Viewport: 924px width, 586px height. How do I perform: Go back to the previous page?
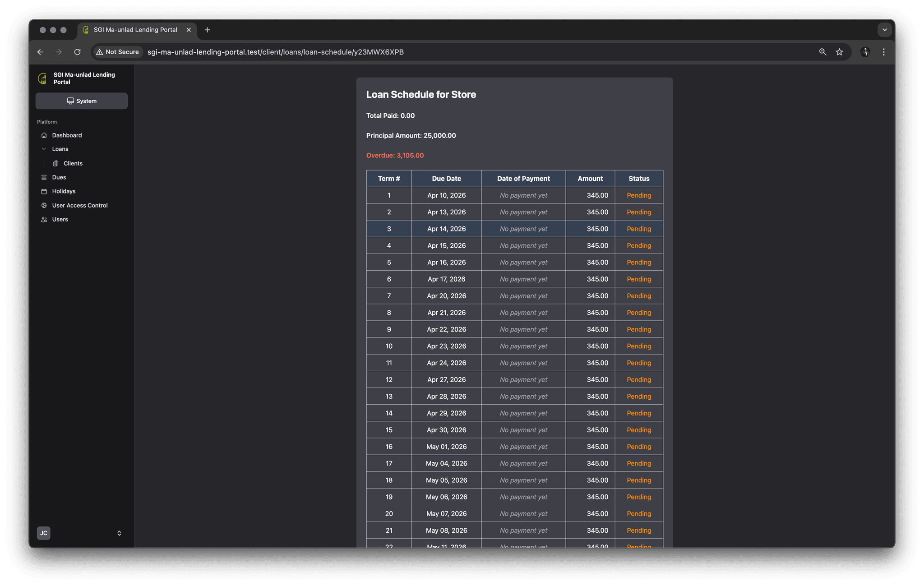click(40, 52)
